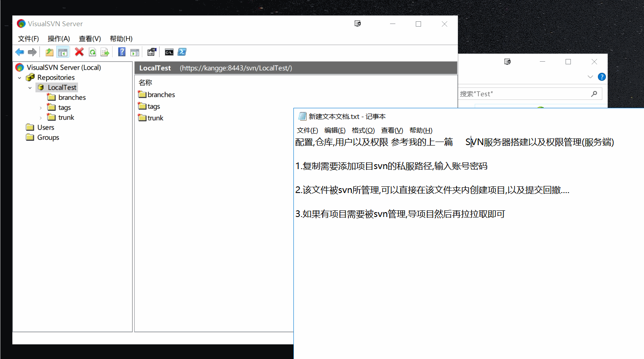
Task: Open the command prompt toolbar icon
Action: (x=169, y=52)
